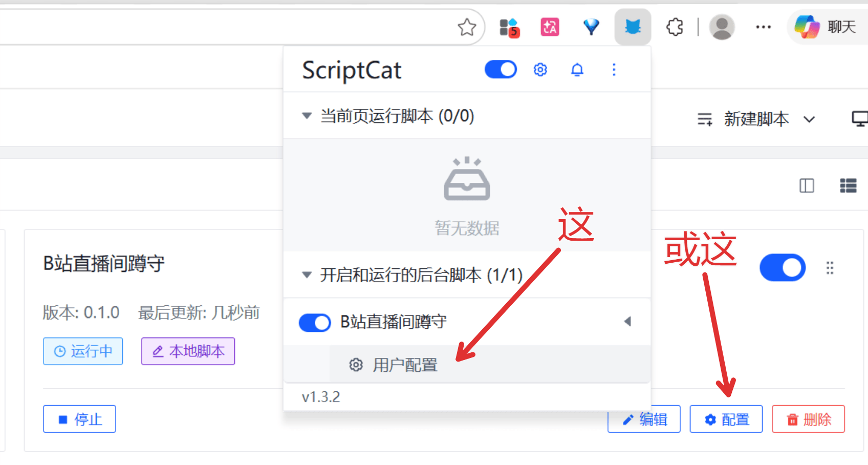Click the ScriptCat title in the popup
This screenshot has height=465, width=868.
coord(352,71)
